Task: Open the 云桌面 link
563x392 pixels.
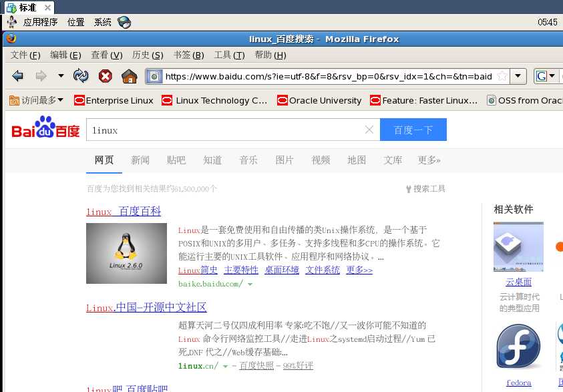Action: tap(518, 282)
